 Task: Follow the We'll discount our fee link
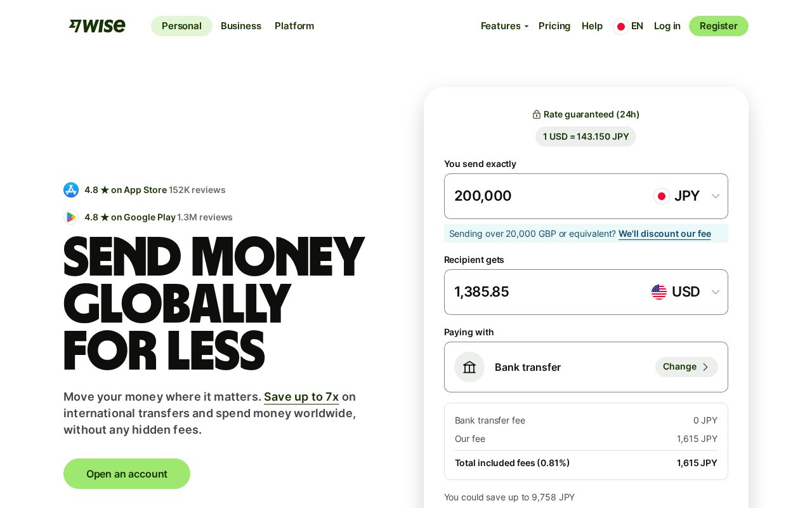665,234
